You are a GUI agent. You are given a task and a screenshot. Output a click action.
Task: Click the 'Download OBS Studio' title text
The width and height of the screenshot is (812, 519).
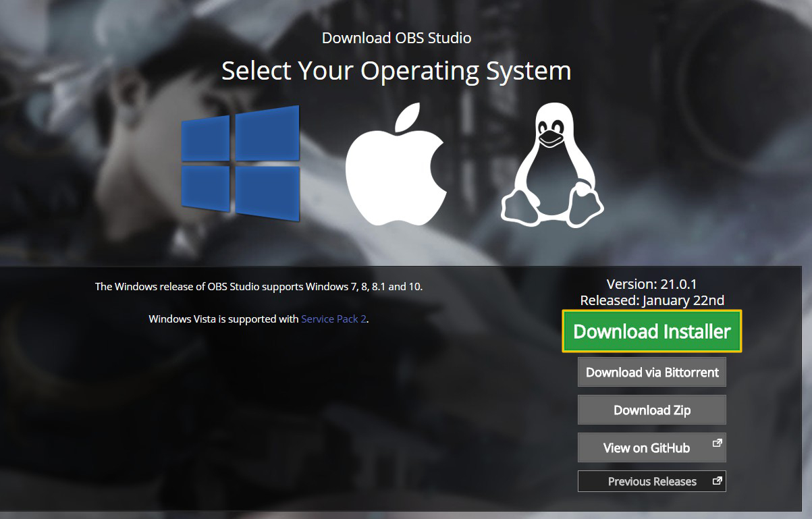pos(396,38)
